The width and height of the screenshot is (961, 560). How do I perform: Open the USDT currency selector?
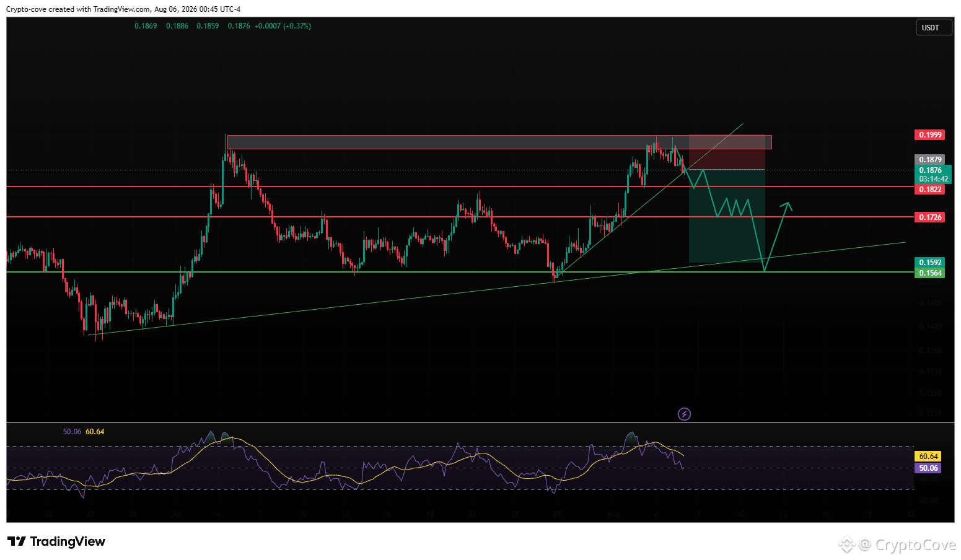point(934,28)
